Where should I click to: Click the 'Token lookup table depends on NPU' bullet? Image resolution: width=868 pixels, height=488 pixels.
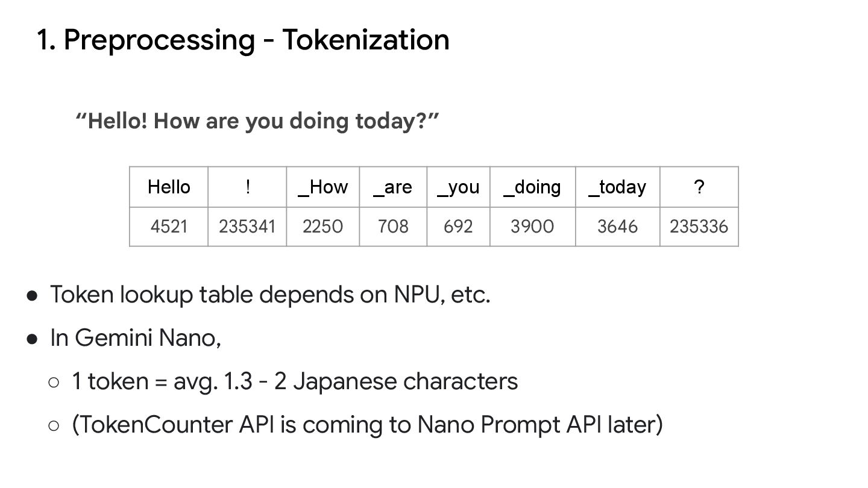pyautogui.click(x=270, y=295)
